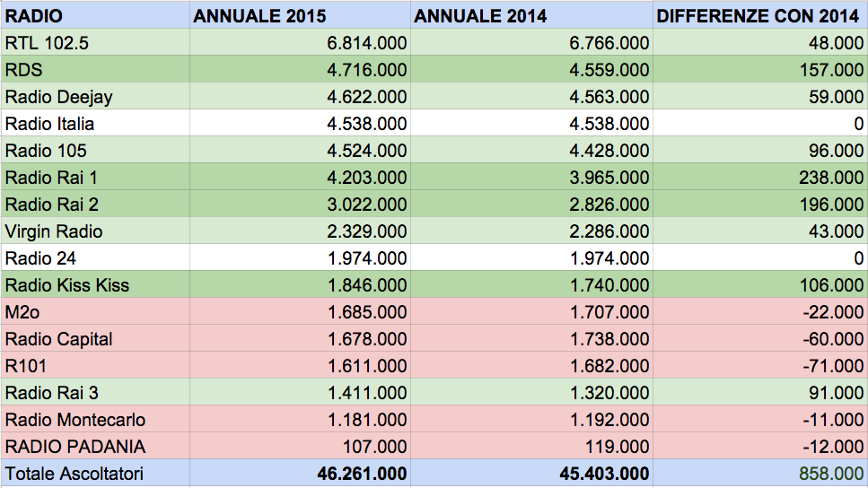Click the 4.622.000 value cell

[x=300, y=97]
